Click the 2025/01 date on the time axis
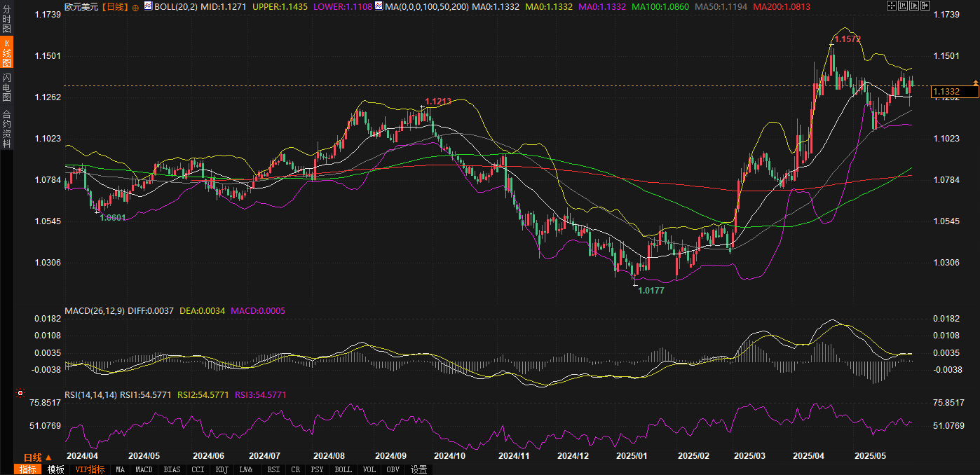Screen dimensions: 980x475 [x=632, y=456]
